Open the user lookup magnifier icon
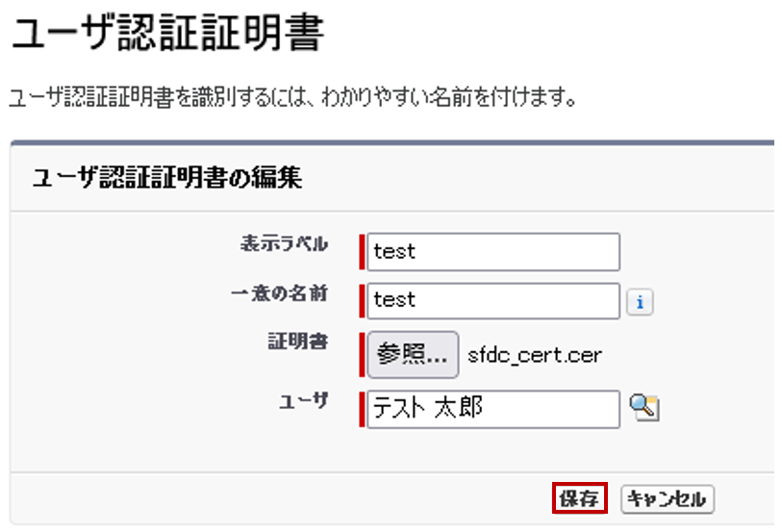The image size is (782, 532). pyautogui.click(x=643, y=408)
